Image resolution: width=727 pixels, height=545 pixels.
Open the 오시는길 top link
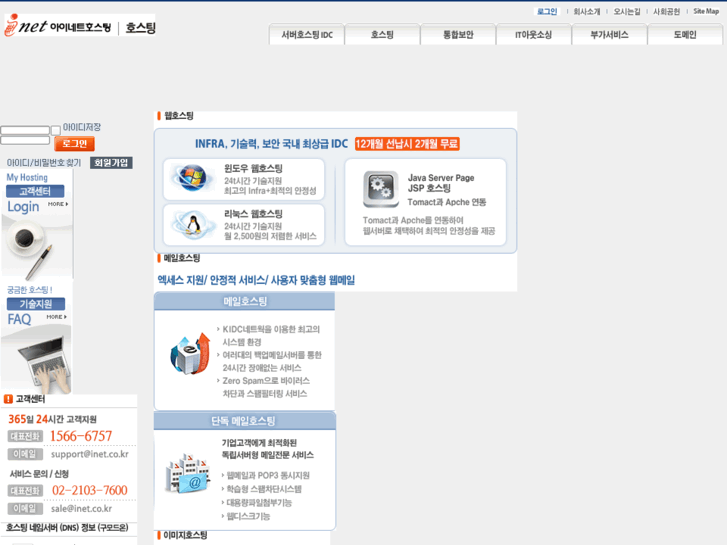(x=627, y=12)
